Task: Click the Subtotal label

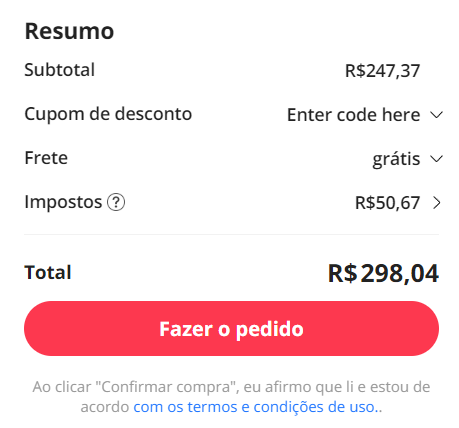Action: tap(60, 70)
